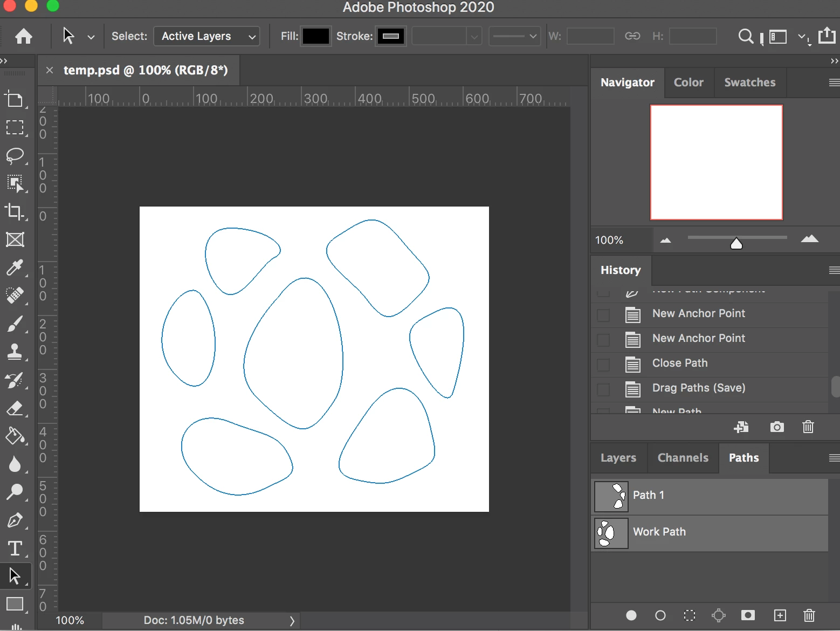Select the Lasso tool
The image size is (840, 631).
pos(15,156)
